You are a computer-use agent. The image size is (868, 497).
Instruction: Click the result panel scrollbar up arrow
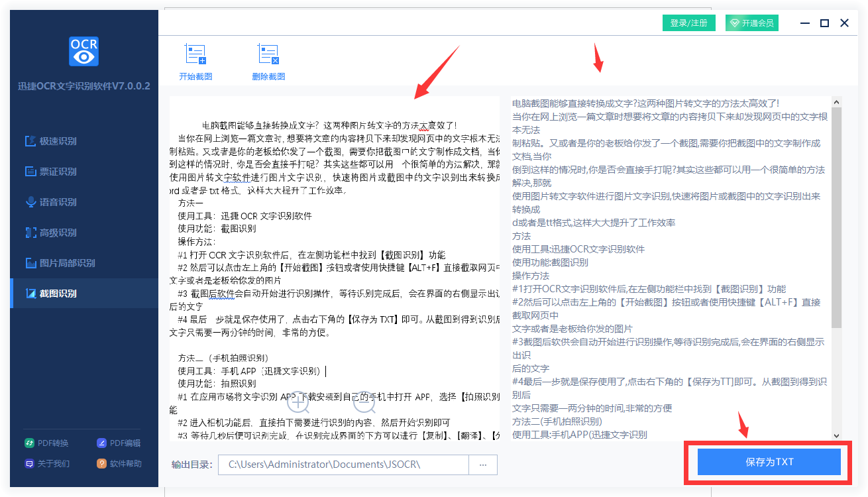pyautogui.click(x=836, y=103)
